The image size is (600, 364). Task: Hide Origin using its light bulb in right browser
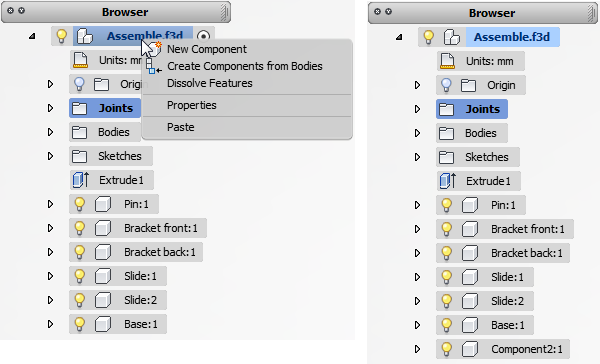pos(446,85)
